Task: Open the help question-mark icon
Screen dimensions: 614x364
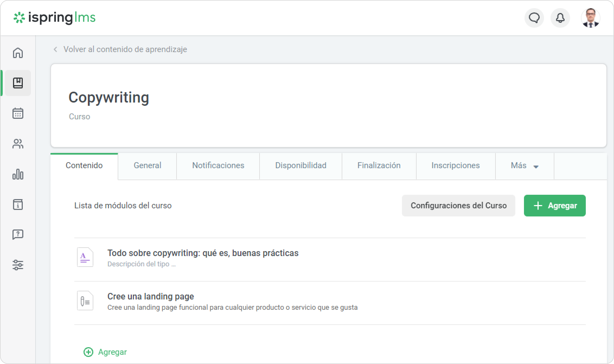Action: coord(18,234)
